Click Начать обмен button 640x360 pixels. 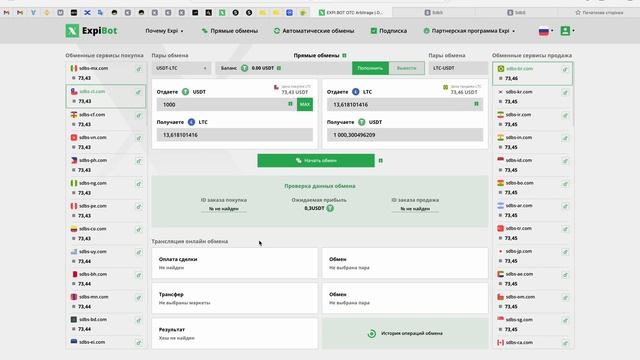pos(316,161)
